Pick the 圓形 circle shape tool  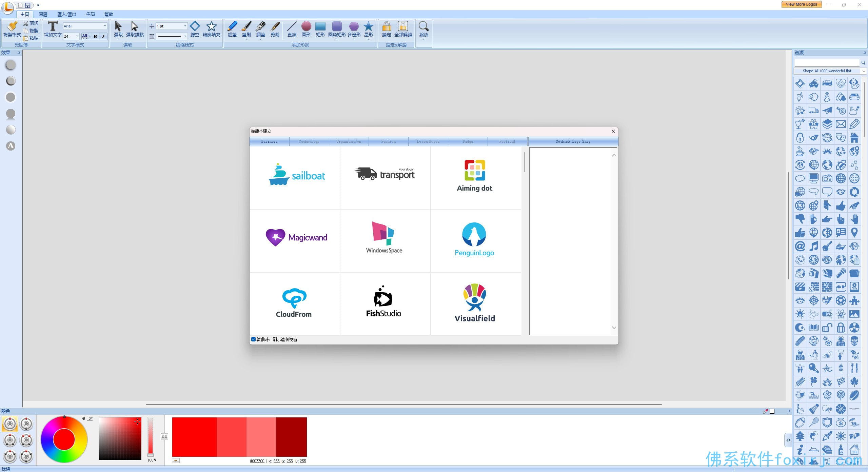(x=306, y=29)
